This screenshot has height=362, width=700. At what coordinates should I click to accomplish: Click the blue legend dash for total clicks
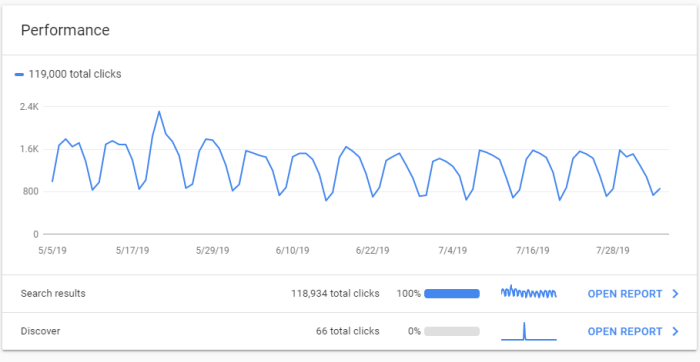coord(19,75)
